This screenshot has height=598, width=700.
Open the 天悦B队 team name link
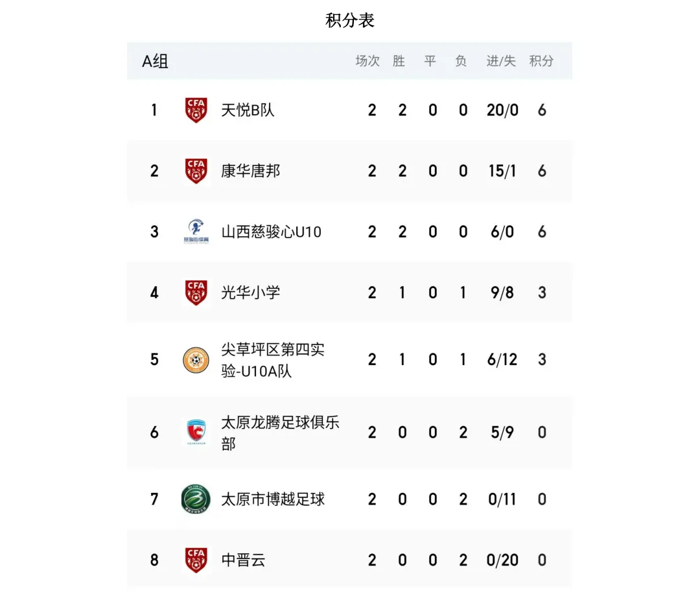coord(248,110)
